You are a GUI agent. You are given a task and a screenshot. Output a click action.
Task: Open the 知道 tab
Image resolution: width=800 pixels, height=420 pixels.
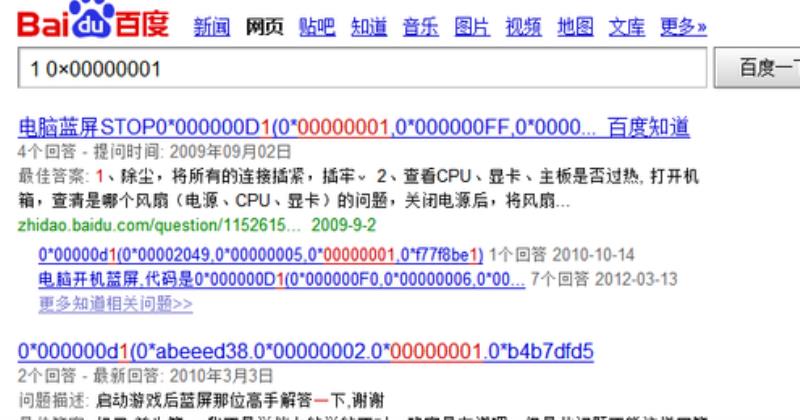[x=369, y=27]
